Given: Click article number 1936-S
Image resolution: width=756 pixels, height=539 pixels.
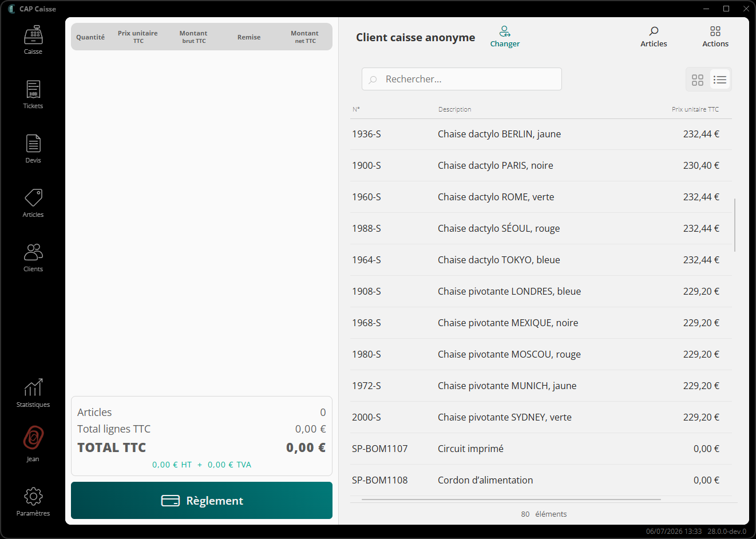Looking at the screenshot, I should [x=366, y=134].
